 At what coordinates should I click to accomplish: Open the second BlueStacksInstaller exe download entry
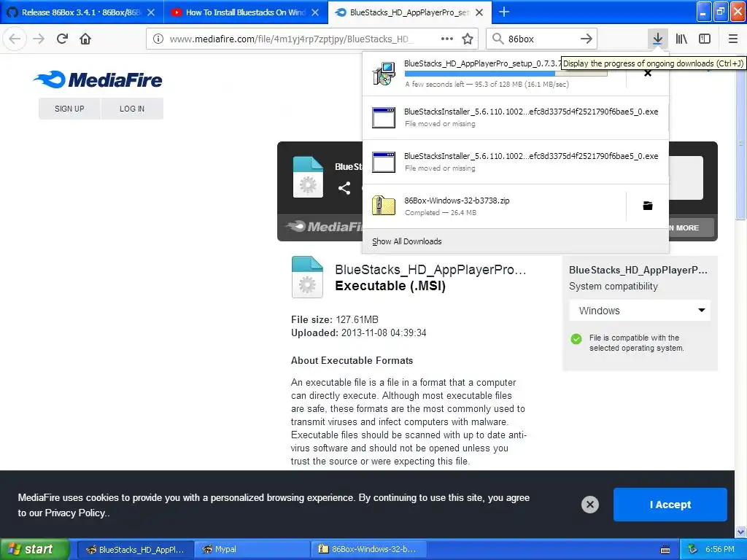pos(516,162)
